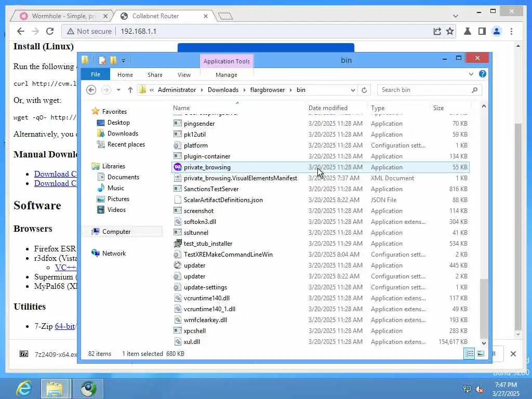The width and height of the screenshot is (532, 399).
Task: Select Network in the navigation pane
Action: click(114, 253)
